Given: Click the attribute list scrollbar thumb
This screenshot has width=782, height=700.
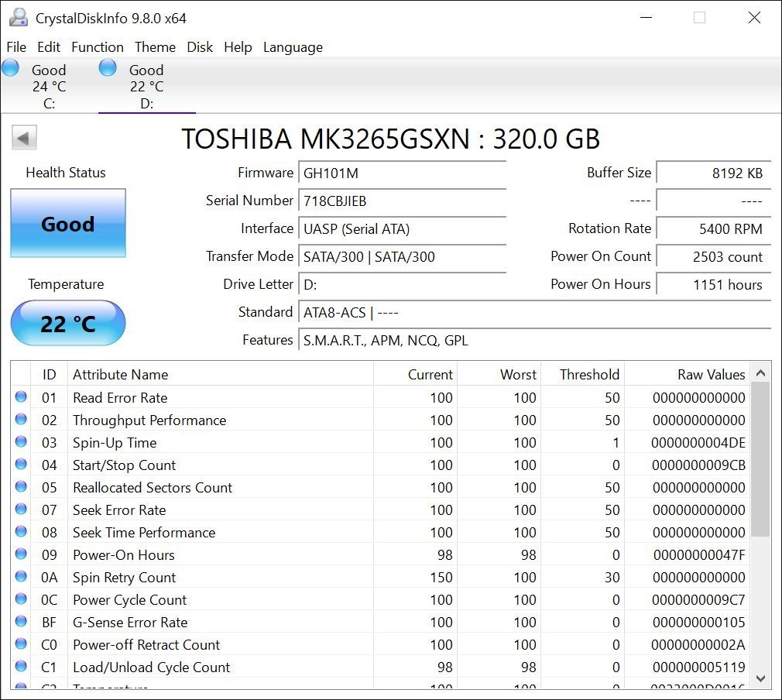Looking at the screenshot, I should pyautogui.click(x=760, y=459).
